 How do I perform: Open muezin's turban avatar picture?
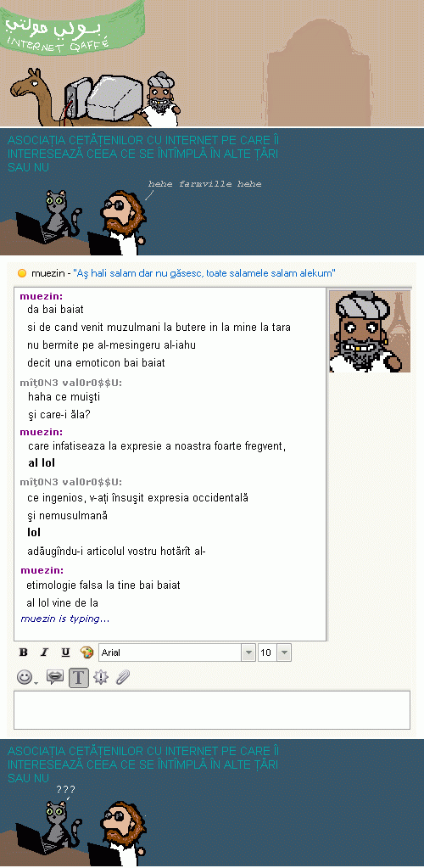click(x=370, y=331)
